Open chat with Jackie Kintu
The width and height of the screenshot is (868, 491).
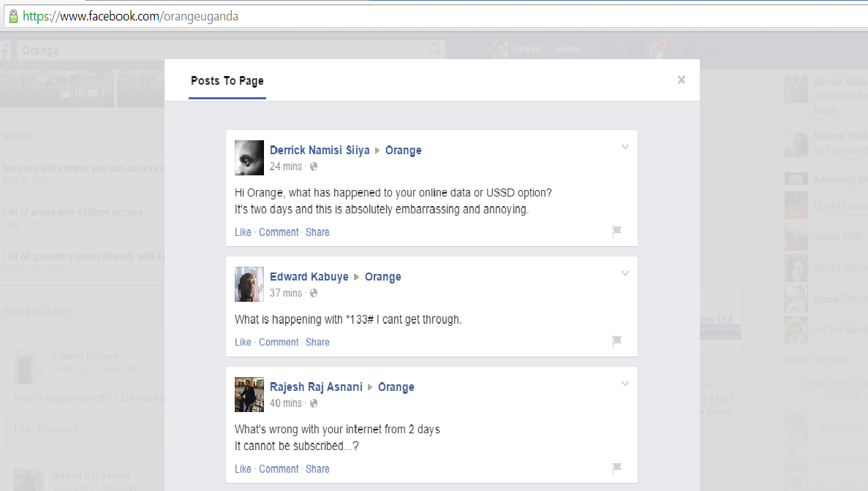pos(826,237)
